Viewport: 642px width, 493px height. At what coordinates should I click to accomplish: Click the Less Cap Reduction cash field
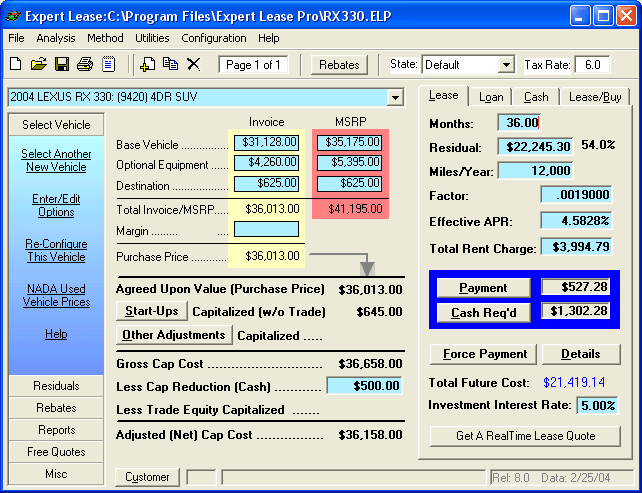click(x=364, y=386)
